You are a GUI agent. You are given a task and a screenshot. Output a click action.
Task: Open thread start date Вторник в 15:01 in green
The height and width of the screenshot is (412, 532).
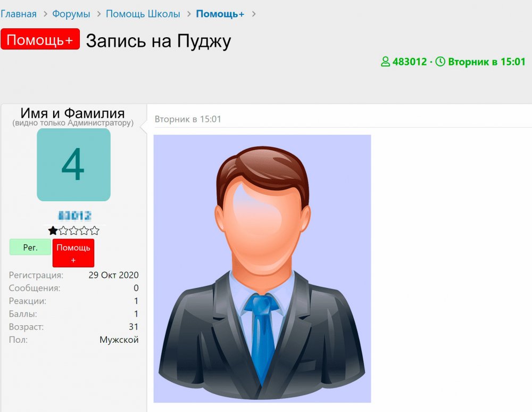[487, 62]
